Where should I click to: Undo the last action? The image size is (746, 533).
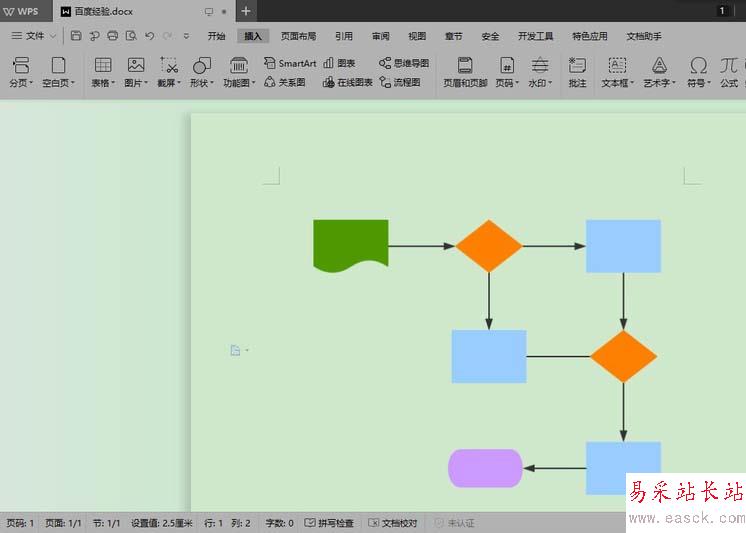coord(149,36)
